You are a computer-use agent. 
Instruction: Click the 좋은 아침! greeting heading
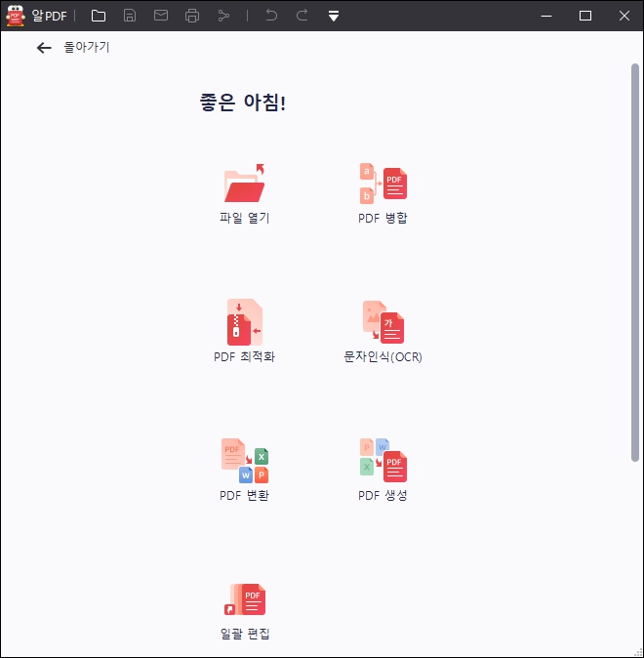point(243,103)
